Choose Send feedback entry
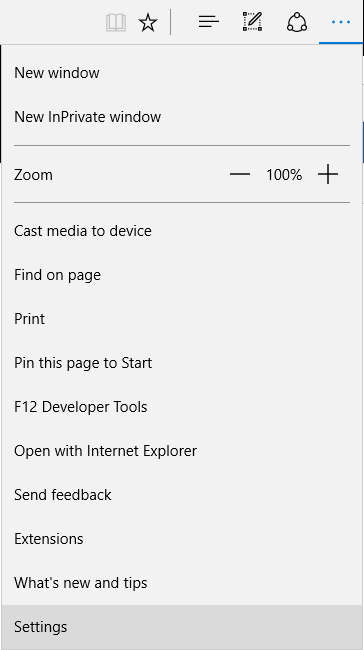Screen dimensions: 364x650 182,495
